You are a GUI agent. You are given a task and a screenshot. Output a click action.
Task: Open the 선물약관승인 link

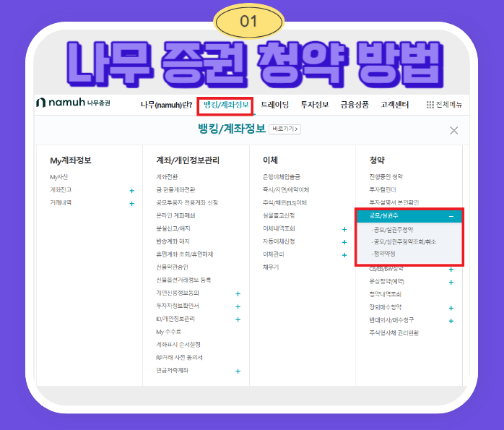click(x=172, y=267)
